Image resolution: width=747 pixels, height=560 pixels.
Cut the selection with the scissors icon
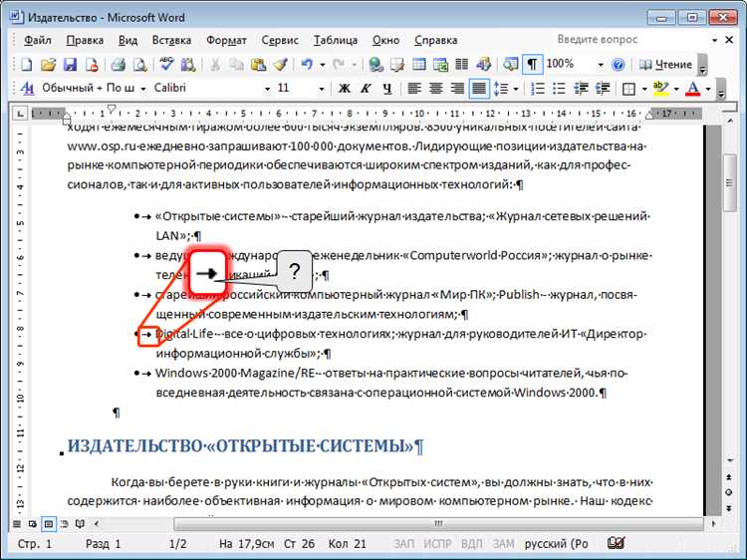[x=215, y=65]
